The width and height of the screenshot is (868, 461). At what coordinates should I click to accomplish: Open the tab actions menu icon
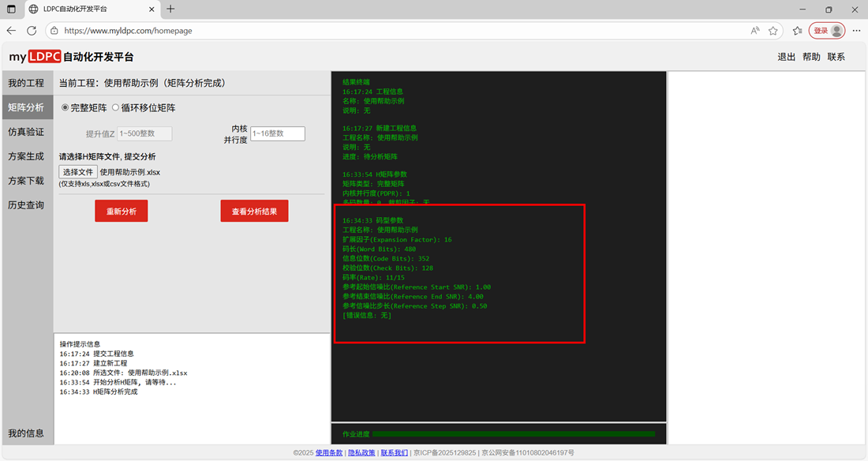(x=11, y=9)
